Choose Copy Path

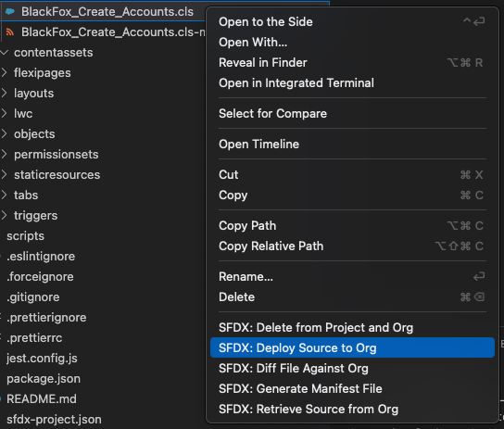[352, 225]
